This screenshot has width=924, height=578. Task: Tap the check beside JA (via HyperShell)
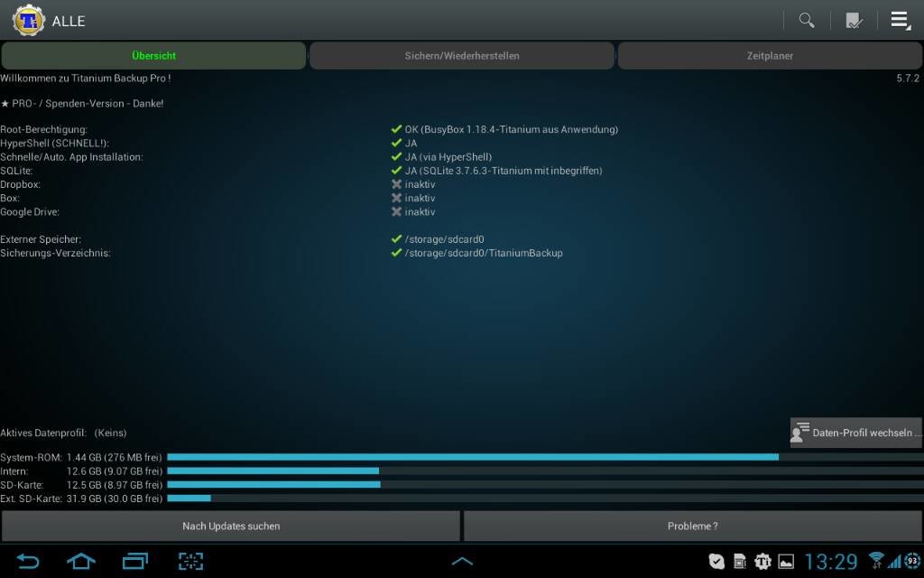(397, 156)
